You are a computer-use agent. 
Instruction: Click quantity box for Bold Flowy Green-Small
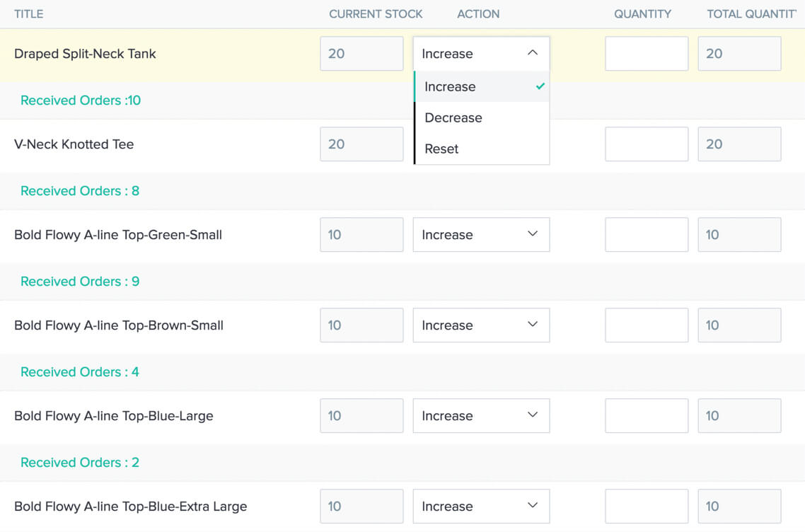point(647,235)
